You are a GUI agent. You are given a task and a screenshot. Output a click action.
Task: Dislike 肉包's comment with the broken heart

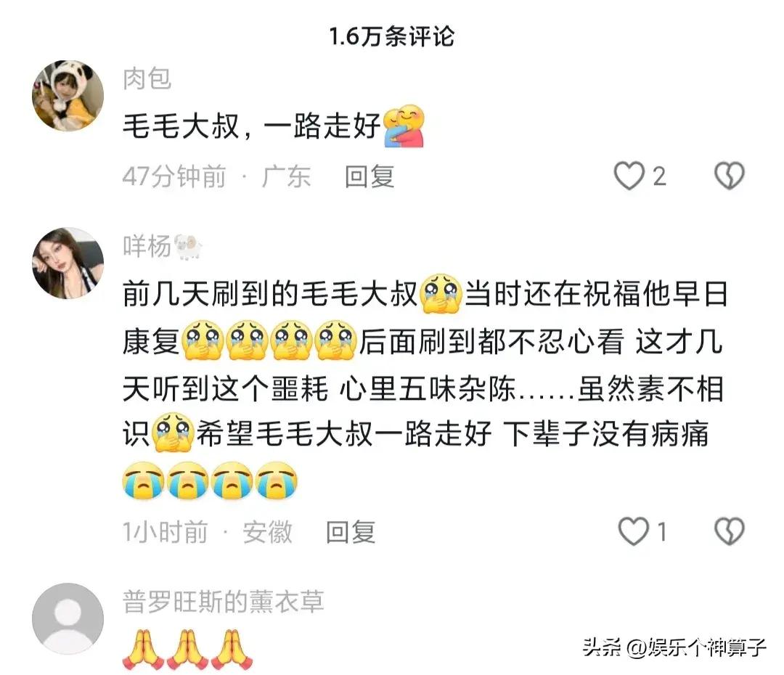click(730, 176)
